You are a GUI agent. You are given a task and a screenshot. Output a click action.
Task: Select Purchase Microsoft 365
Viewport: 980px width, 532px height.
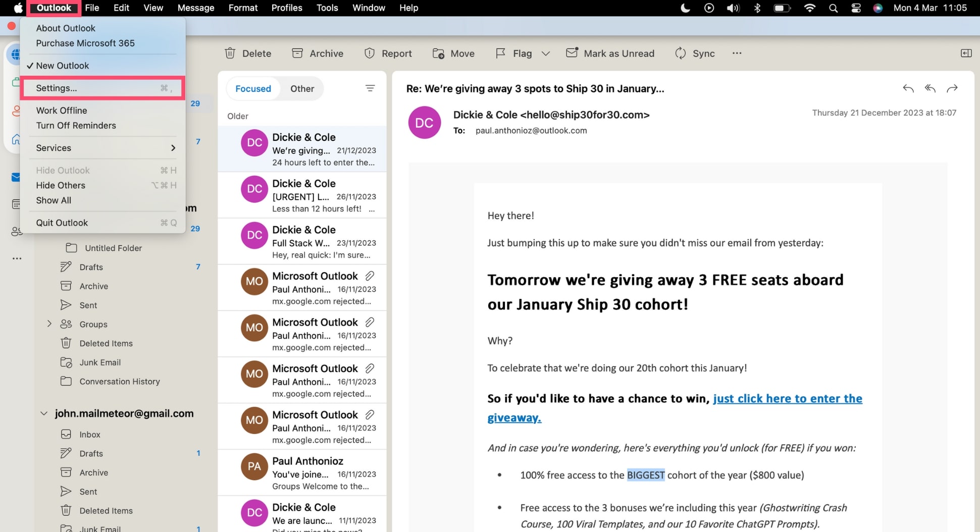tap(85, 43)
